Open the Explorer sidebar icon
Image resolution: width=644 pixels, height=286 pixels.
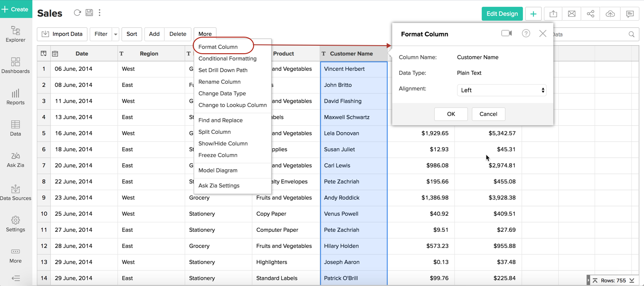click(16, 34)
